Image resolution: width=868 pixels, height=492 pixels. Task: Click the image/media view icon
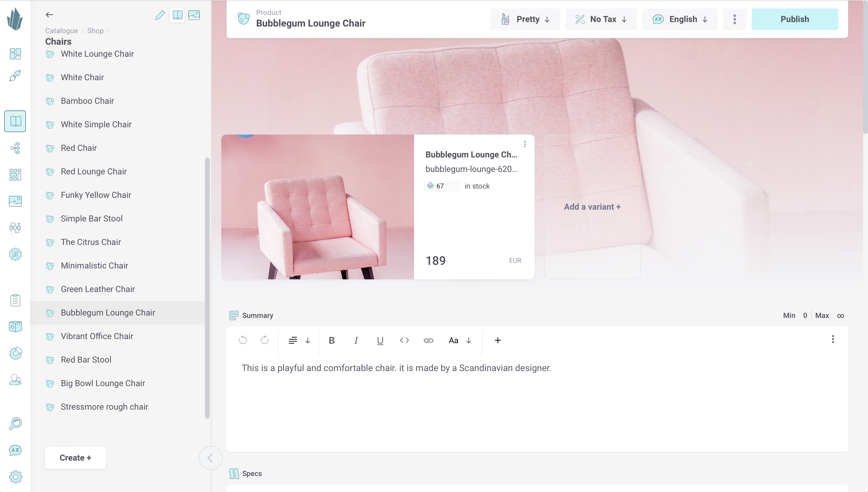[194, 15]
